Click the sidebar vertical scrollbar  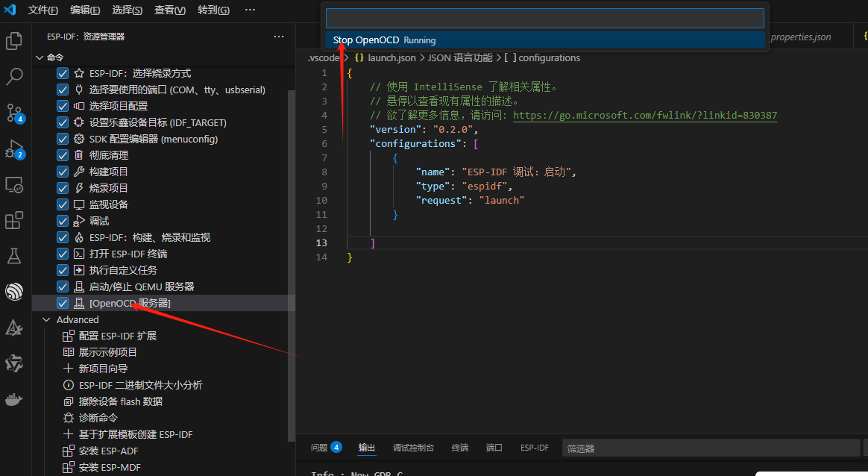point(292,266)
